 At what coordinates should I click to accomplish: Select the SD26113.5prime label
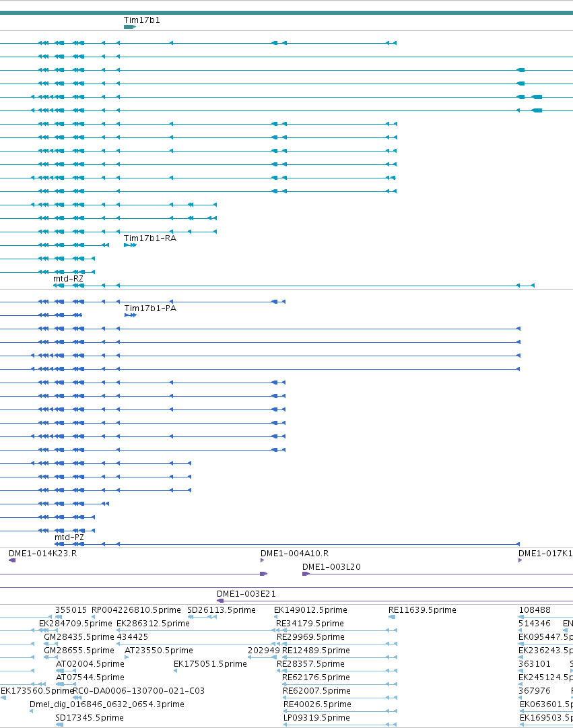(x=222, y=610)
